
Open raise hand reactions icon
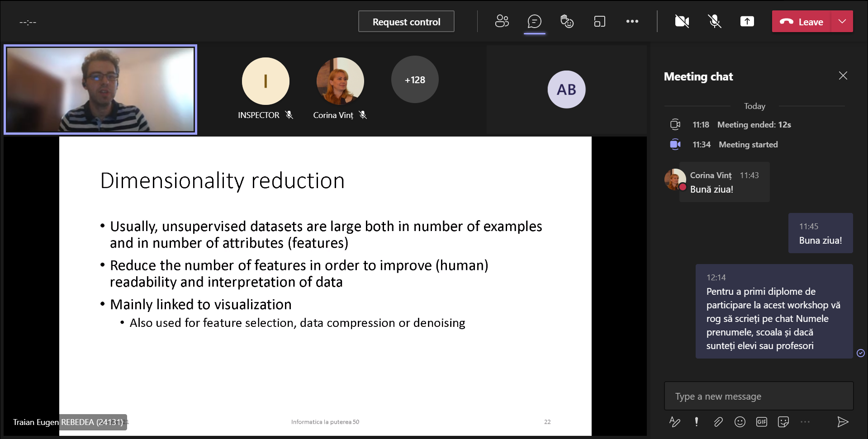point(567,21)
